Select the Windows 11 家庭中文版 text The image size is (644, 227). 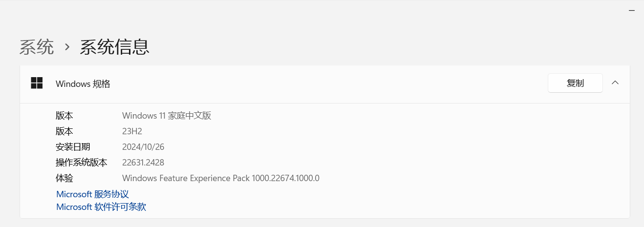pyautogui.click(x=167, y=116)
